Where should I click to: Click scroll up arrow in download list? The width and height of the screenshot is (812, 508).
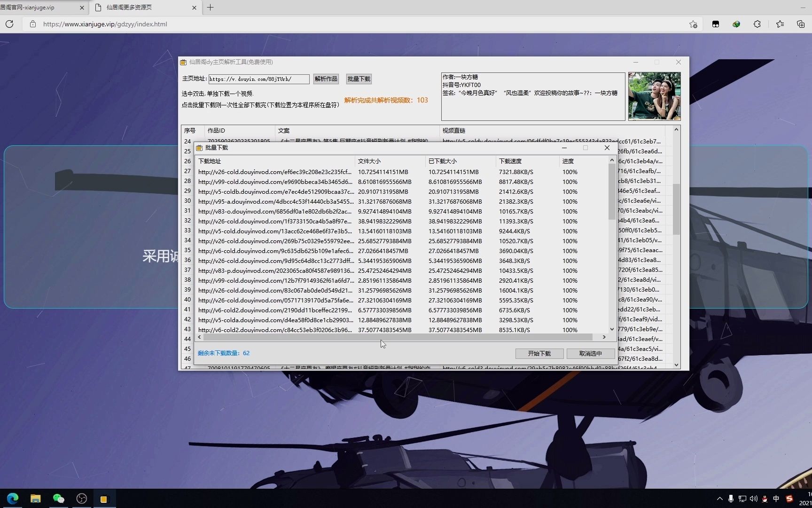coord(612,160)
